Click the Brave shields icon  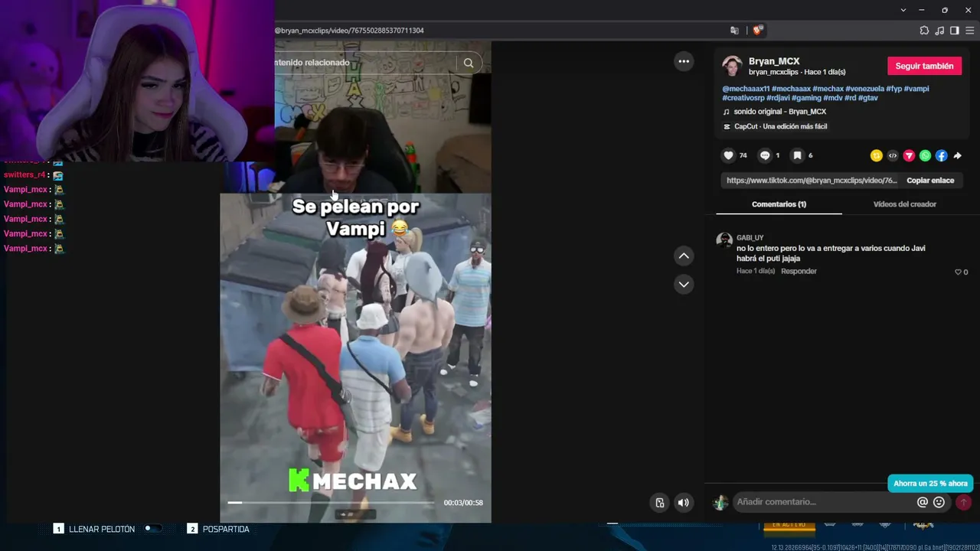click(x=757, y=31)
